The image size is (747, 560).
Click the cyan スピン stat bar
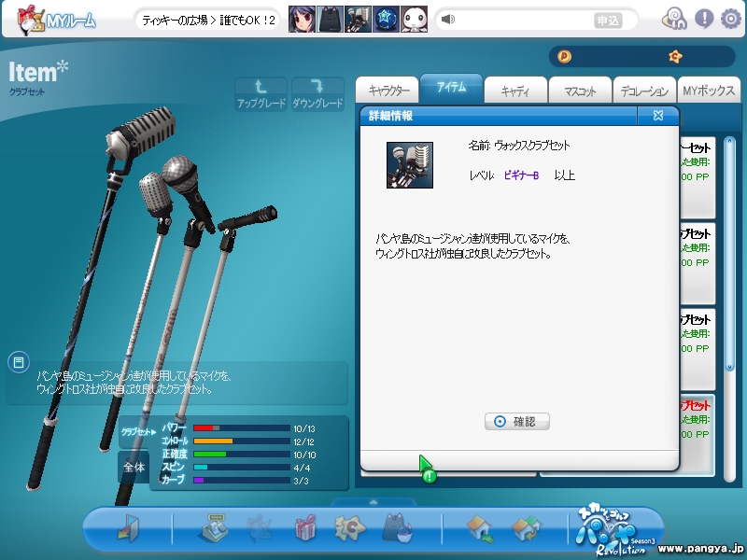242,468
